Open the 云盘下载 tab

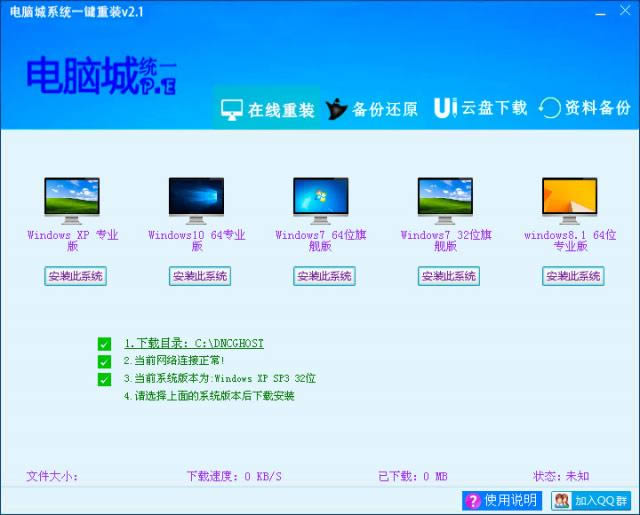pos(480,108)
